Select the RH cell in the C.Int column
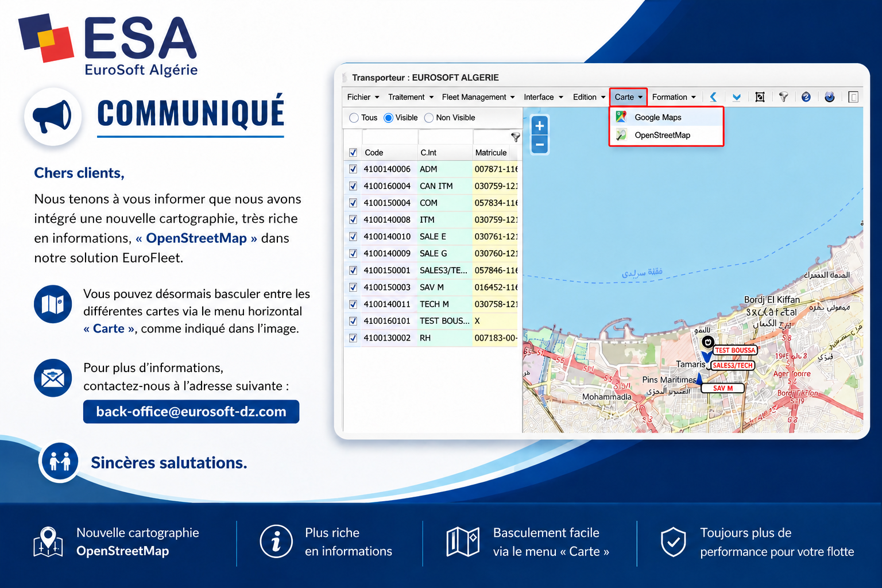882x588 pixels. tap(444, 338)
